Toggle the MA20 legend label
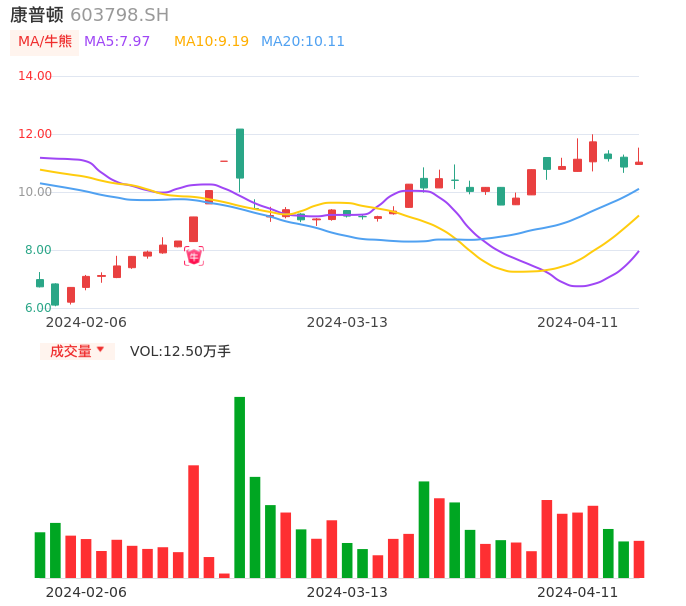The image size is (686, 606). click(x=302, y=42)
